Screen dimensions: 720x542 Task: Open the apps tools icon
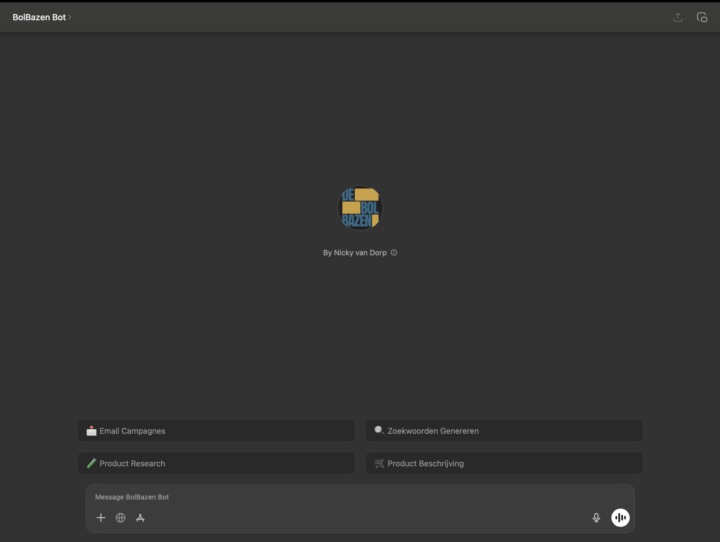coord(141,518)
